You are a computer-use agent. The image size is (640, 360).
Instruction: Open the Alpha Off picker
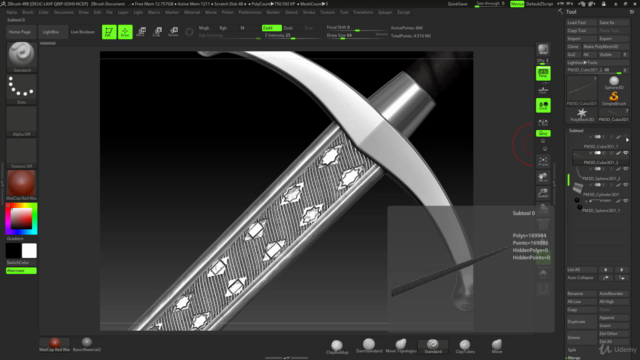pyautogui.click(x=22, y=121)
